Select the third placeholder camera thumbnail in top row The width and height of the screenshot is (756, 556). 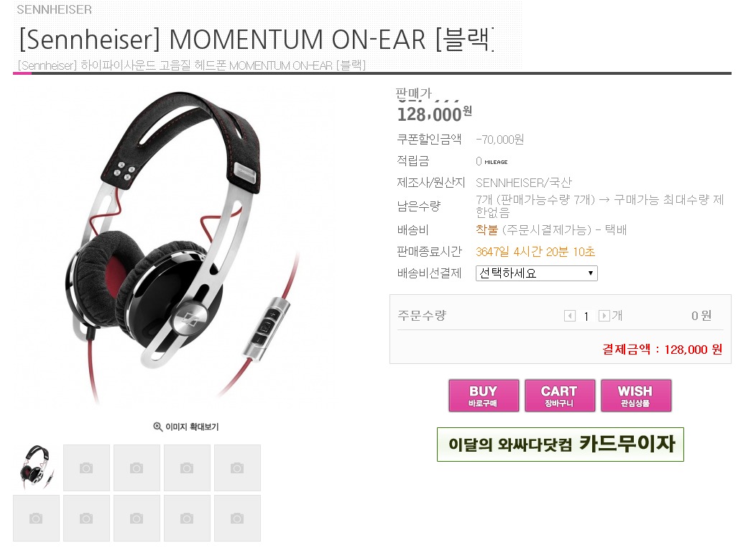pos(137,468)
